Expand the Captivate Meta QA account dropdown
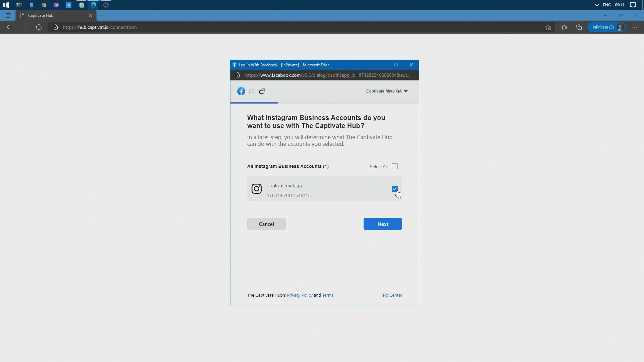This screenshot has width=644, height=362. click(387, 91)
